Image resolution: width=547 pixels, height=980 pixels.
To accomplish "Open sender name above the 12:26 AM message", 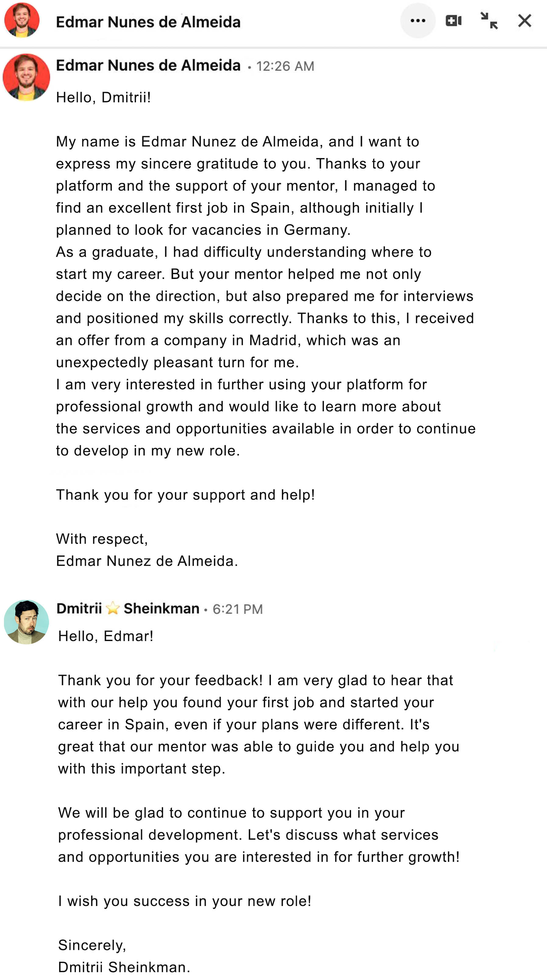I will pyautogui.click(x=148, y=65).
